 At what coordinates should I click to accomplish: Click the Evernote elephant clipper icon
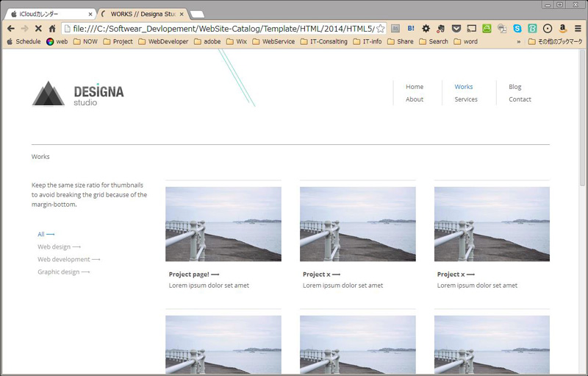point(441,28)
